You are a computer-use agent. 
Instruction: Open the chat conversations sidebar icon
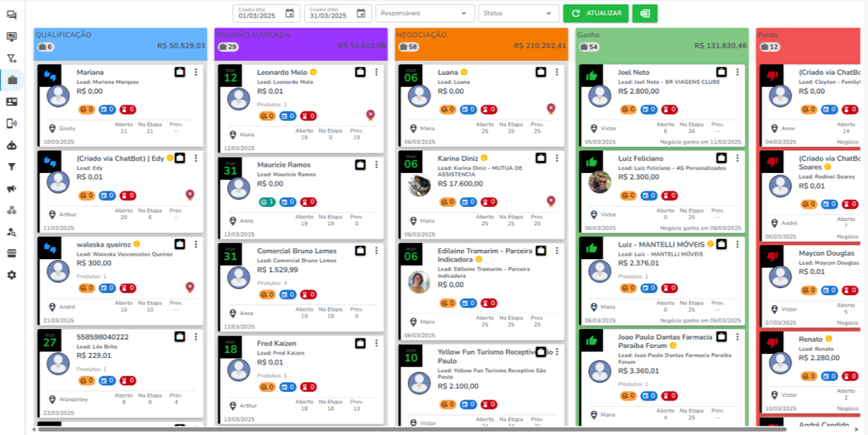11,15
